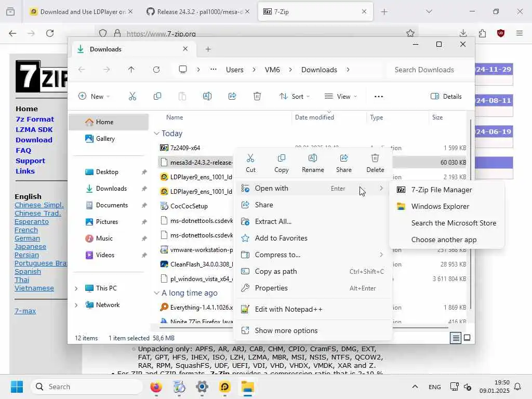
Task: Click the Copy icon in Explorer toolbar
Action: coord(157,96)
